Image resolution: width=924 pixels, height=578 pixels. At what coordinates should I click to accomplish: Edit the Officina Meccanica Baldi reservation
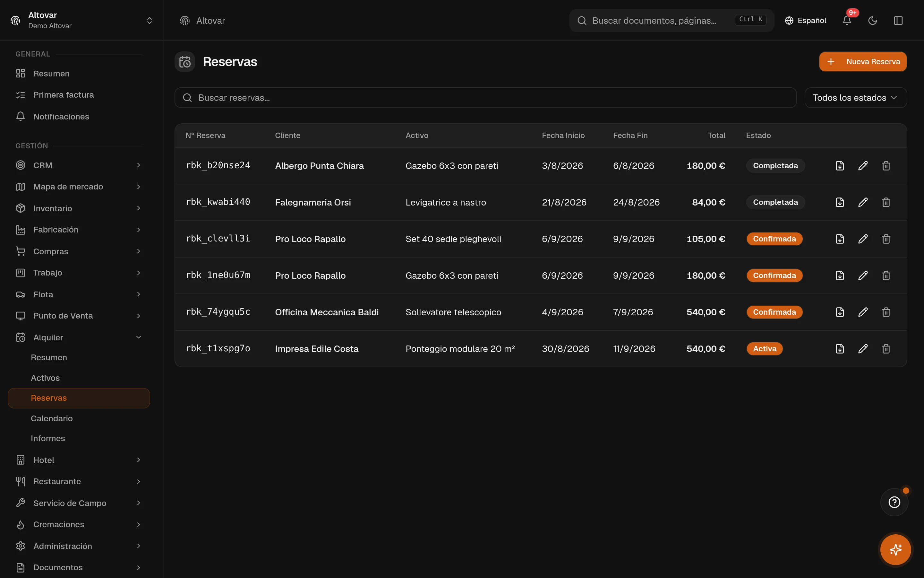coord(863,312)
